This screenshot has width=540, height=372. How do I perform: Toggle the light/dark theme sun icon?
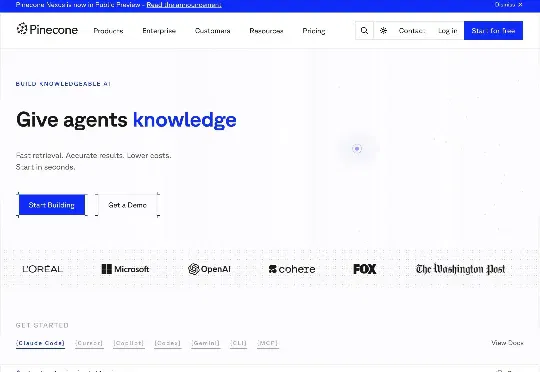click(x=383, y=31)
